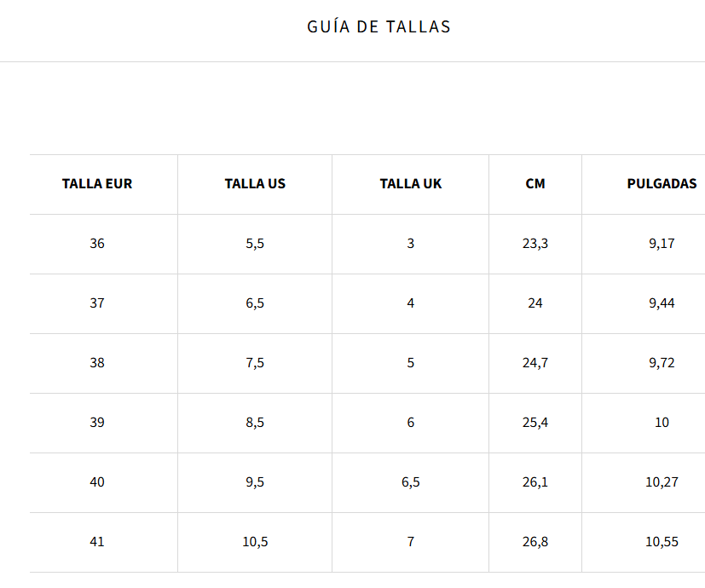The width and height of the screenshot is (705, 588).
Task: Select EUR size 36 cell
Action: coord(97,244)
